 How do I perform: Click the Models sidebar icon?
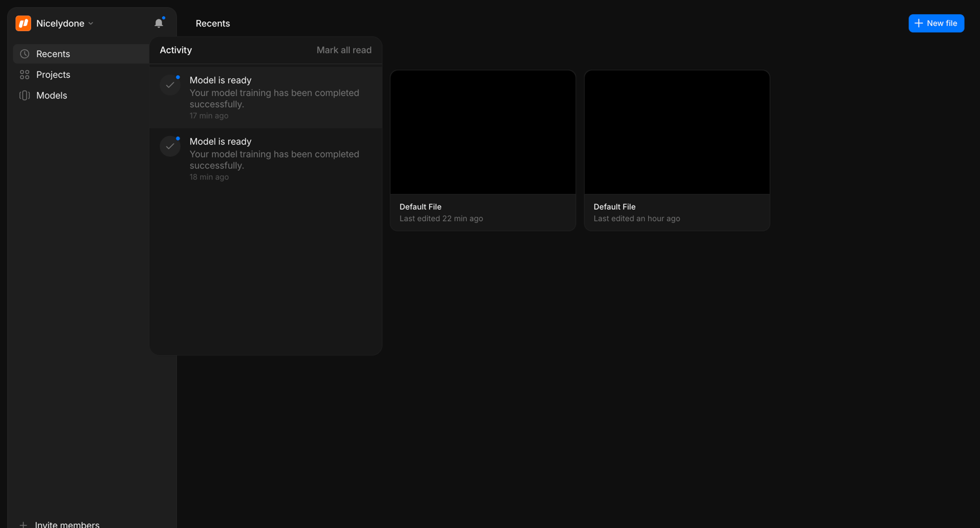pos(25,95)
